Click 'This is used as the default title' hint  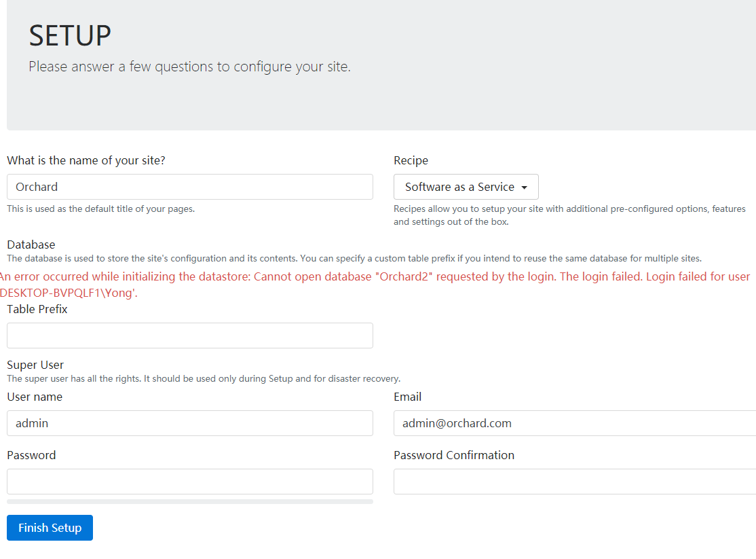(100, 209)
